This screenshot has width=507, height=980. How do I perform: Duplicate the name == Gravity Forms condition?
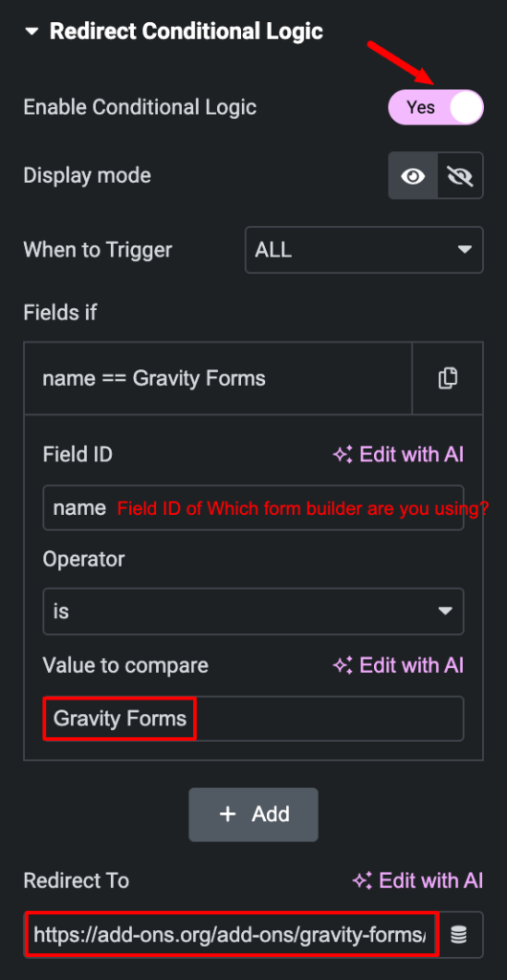pyautogui.click(x=448, y=378)
